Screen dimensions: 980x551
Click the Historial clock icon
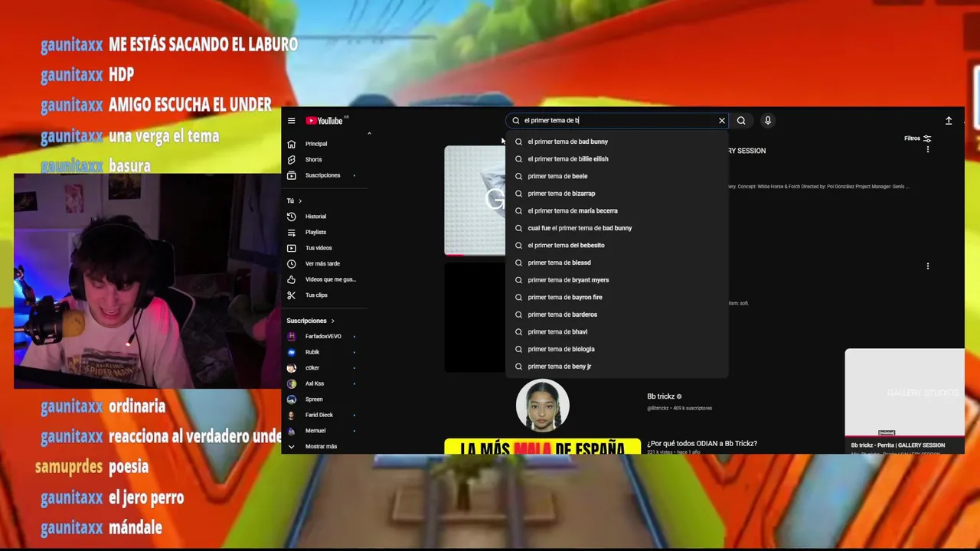[291, 217]
